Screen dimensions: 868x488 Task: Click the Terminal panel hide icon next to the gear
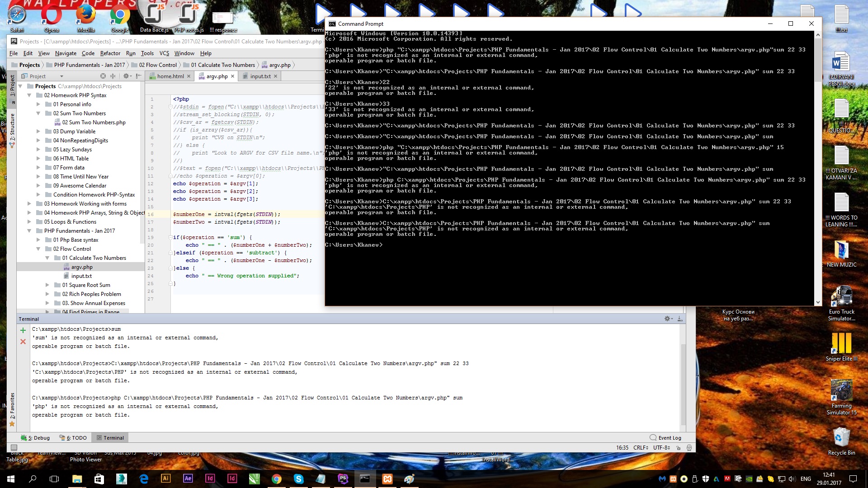click(679, 319)
